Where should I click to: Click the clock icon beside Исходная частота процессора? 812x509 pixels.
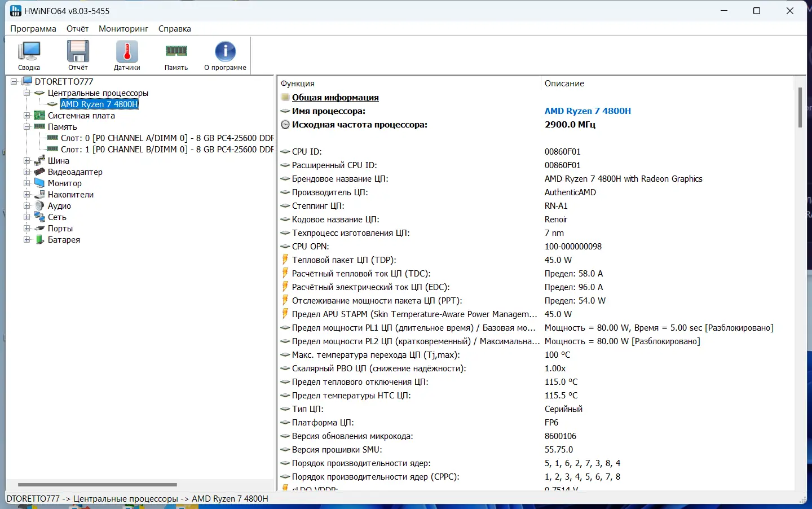tap(285, 124)
